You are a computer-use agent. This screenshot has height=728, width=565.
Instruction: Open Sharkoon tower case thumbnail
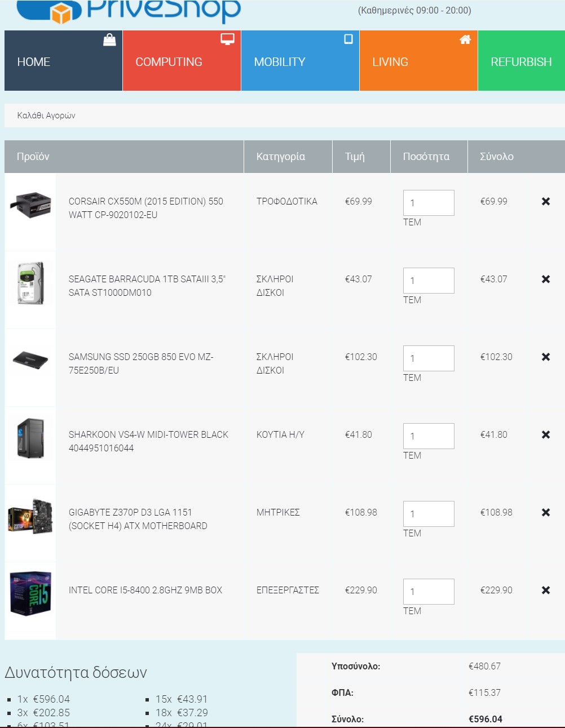pos(30,438)
